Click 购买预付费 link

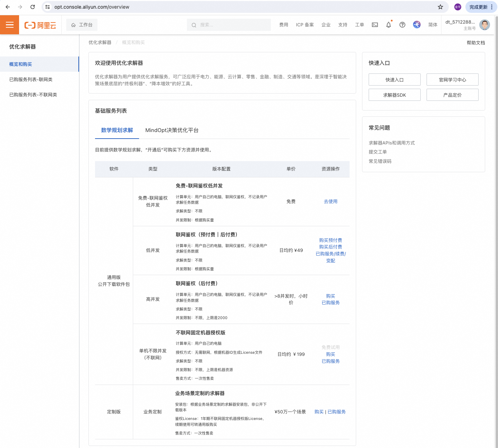(330, 240)
